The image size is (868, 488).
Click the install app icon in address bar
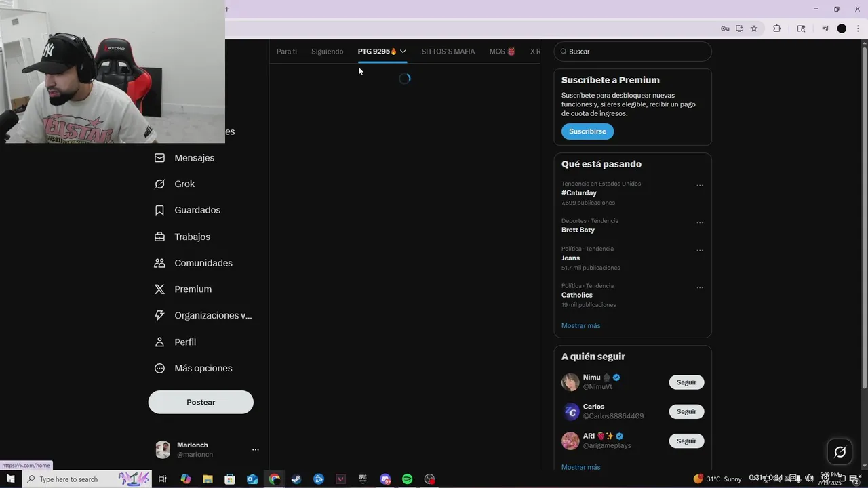coord(739,28)
